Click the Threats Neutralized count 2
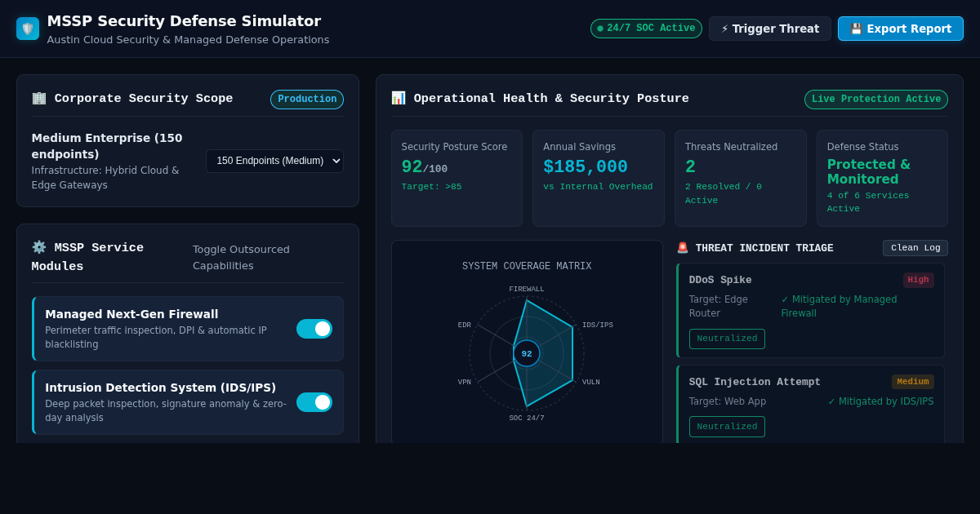The height and width of the screenshot is (514, 980). pos(690,167)
